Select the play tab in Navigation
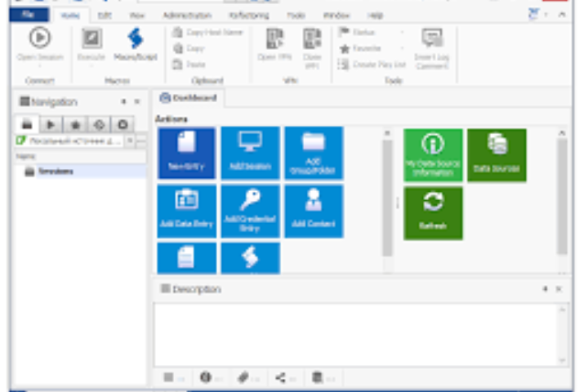588x392 pixels. click(x=51, y=124)
